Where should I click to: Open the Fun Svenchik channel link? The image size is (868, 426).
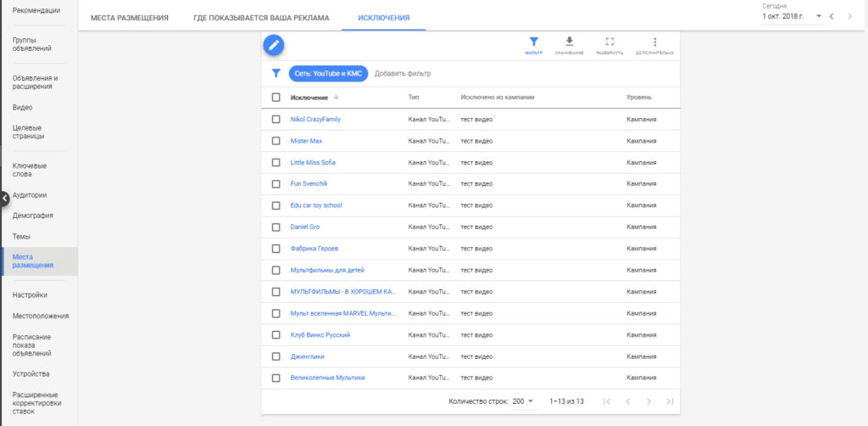[309, 184]
